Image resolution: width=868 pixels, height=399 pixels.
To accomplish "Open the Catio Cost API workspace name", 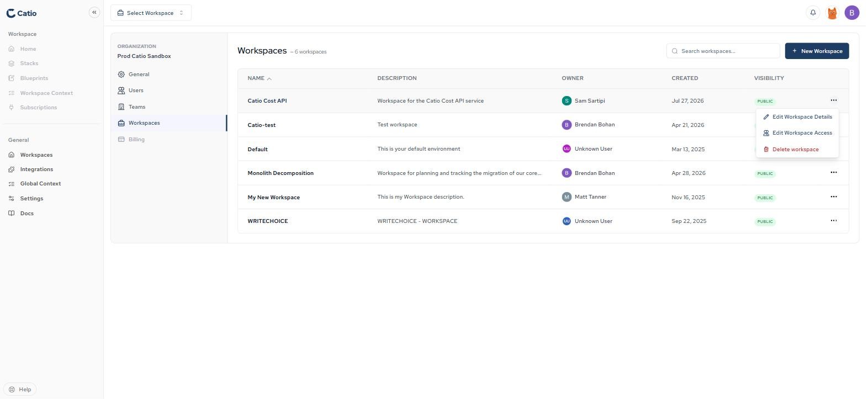I will pos(267,101).
